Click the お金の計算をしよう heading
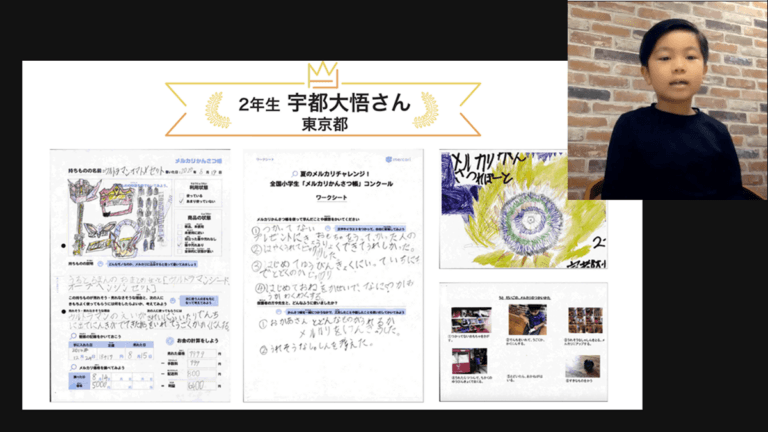Screen dimensions: 768x432 (198, 340)
